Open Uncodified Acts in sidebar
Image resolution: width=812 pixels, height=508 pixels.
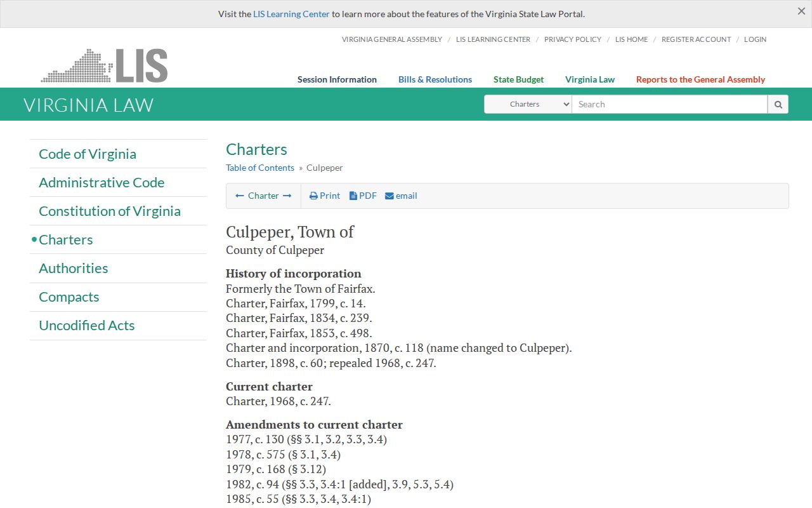pos(87,325)
